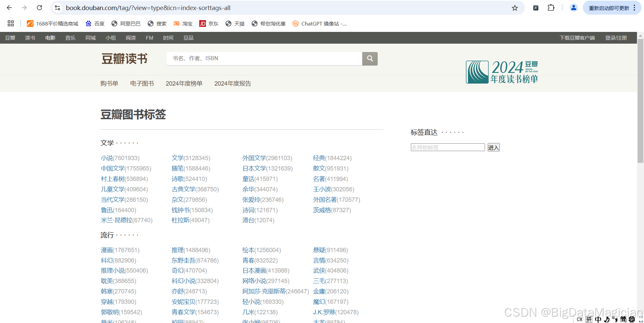Image resolution: width=644 pixels, height=323 pixels.
Task: Open the J.K.罗琳 tag link
Action: 324,312
